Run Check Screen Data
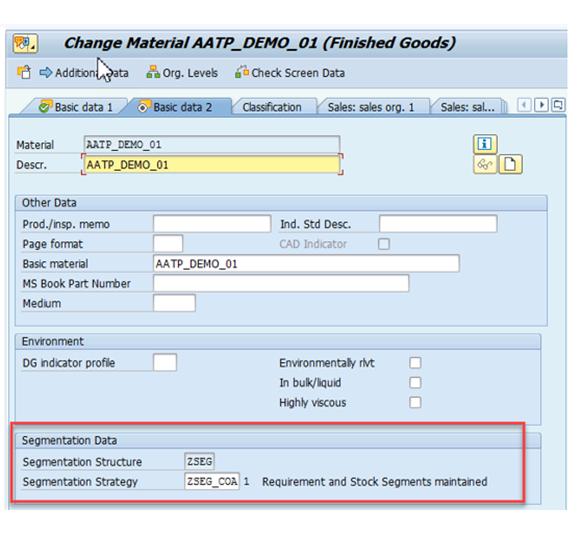The width and height of the screenshot is (581, 535). (x=290, y=73)
